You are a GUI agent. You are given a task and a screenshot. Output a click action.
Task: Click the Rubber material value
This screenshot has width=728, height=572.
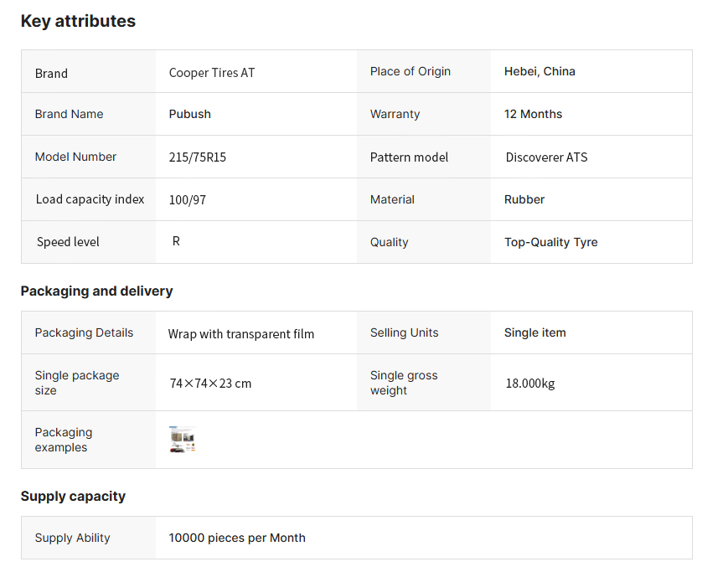pyautogui.click(x=524, y=199)
